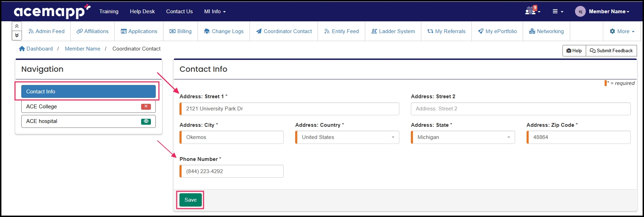This screenshot has width=644, height=217.
Task: Expand tabs with the double-down chevron
Action: tap(17, 35)
